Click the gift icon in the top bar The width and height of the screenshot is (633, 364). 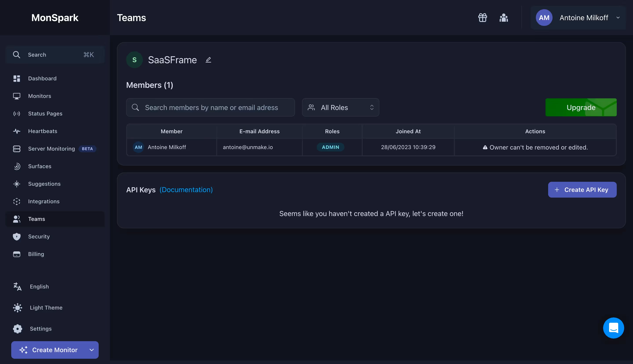(x=482, y=18)
